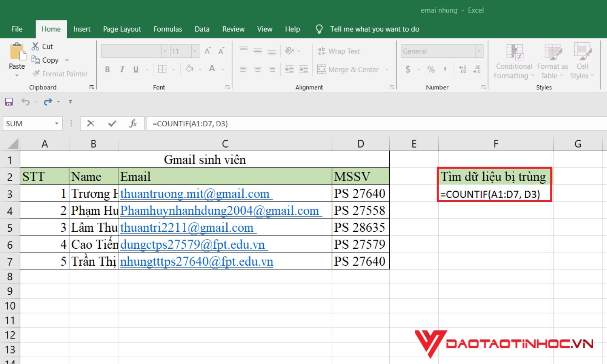The width and height of the screenshot is (607, 364).
Task: Click the Increase Decimal icon
Action: (463, 69)
